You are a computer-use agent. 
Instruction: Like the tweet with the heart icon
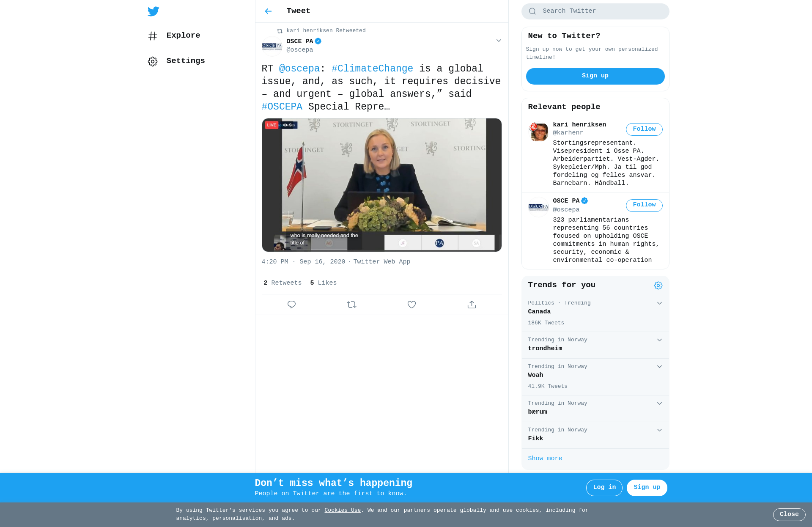click(411, 305)
